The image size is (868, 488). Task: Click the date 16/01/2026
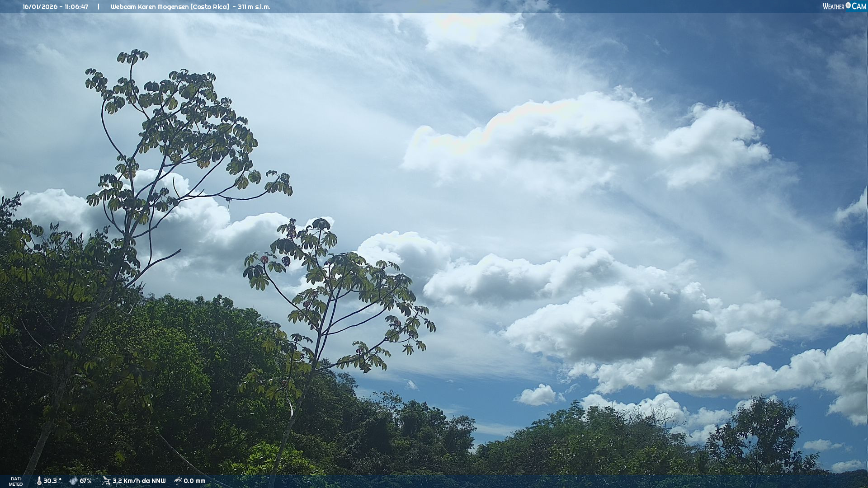pyautogui.click(x=40, y=7)
